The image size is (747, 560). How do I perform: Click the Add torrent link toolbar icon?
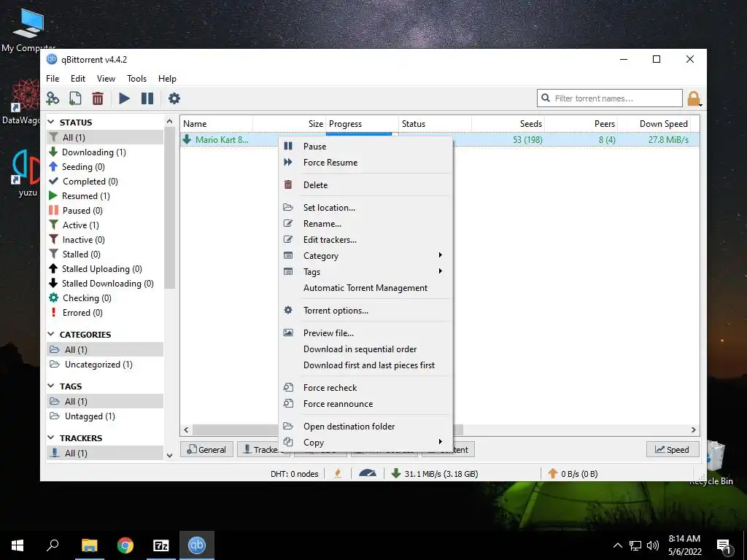click(53, 98)
